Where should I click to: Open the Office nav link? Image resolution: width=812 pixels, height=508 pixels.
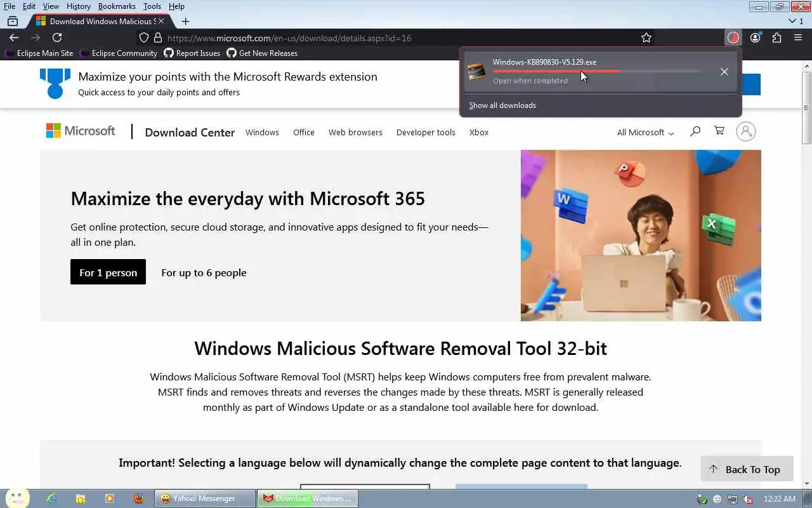(304, 132)
